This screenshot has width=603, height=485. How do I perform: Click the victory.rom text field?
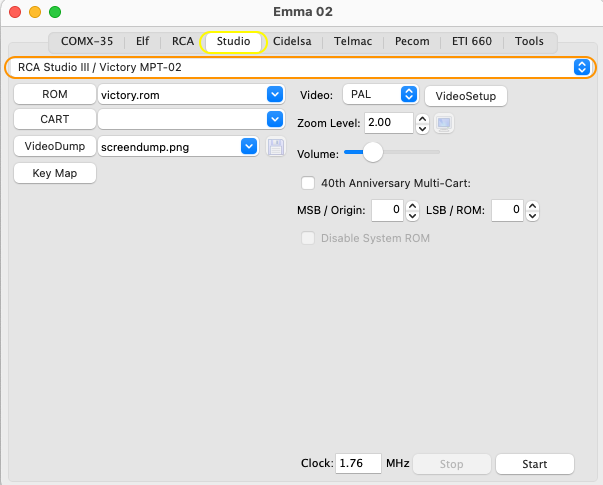[x=182, y=95]
